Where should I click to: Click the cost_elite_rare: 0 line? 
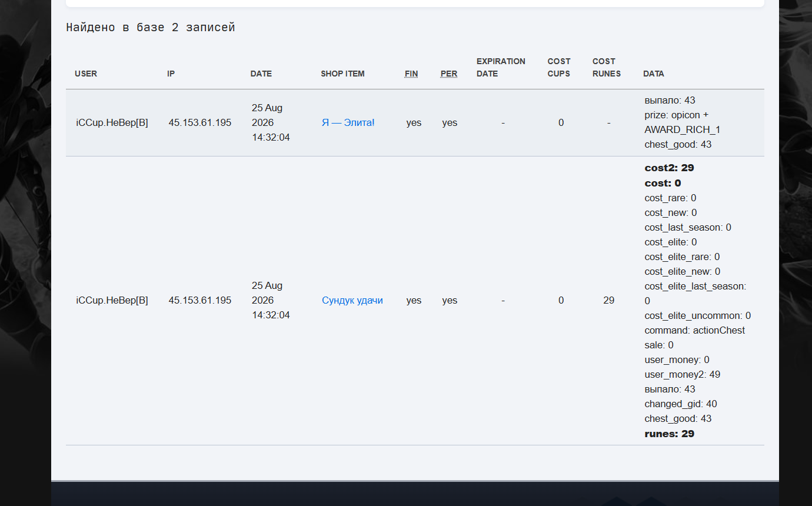point(682,257)
